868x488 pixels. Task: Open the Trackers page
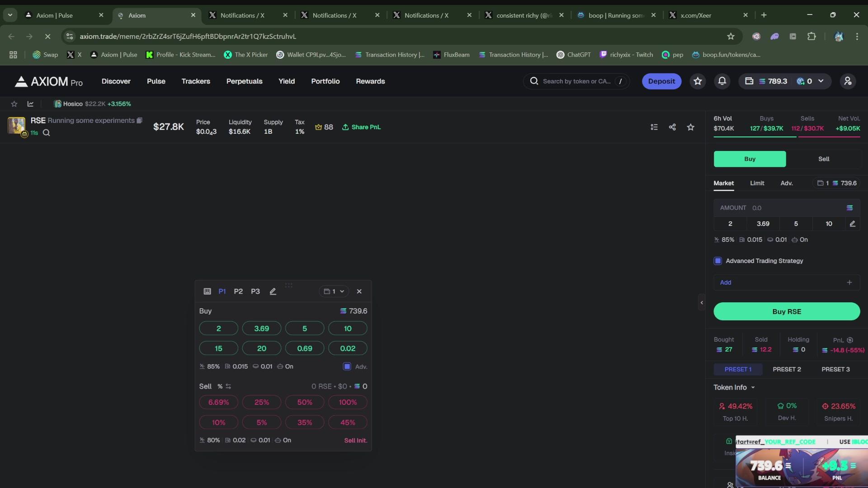[x=196, y=81]
